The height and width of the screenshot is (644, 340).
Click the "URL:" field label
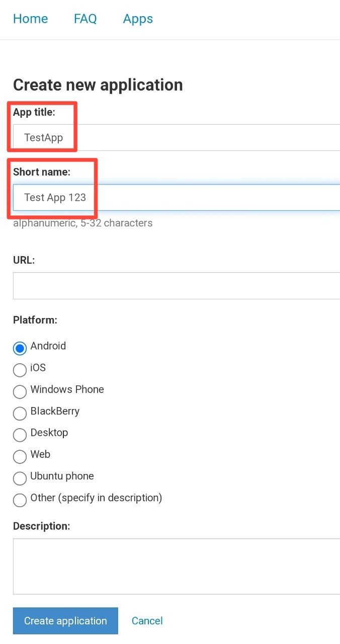[x=24, y=260]
